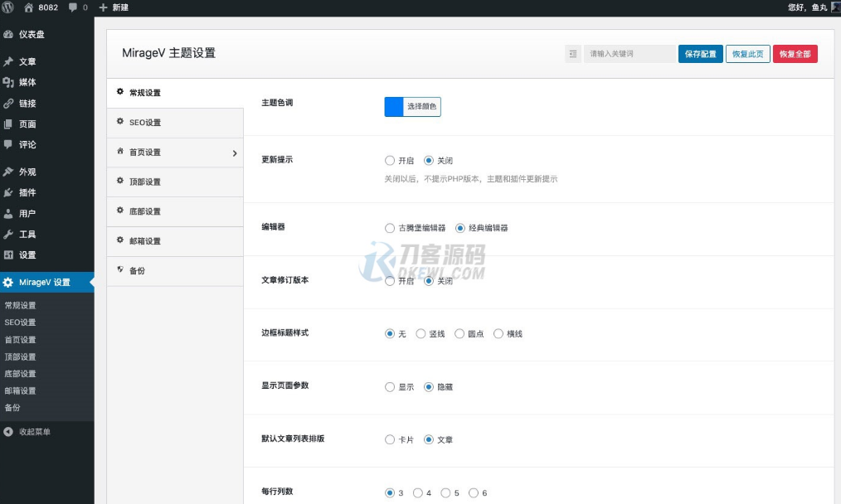The height and width of the screenshot is (504, 841).
Task: Click the gear icon beside 顶部设置
Action: point(120,181)
